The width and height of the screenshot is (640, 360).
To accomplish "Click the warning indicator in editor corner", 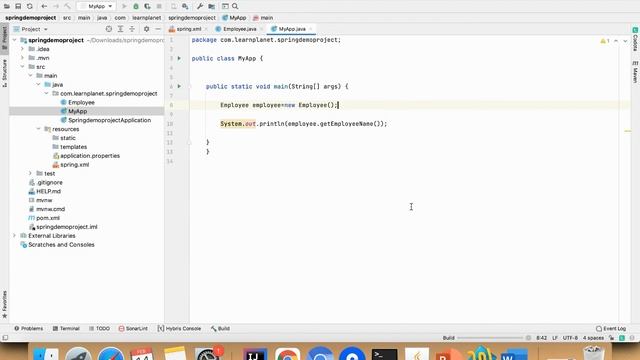I will 604,41.
